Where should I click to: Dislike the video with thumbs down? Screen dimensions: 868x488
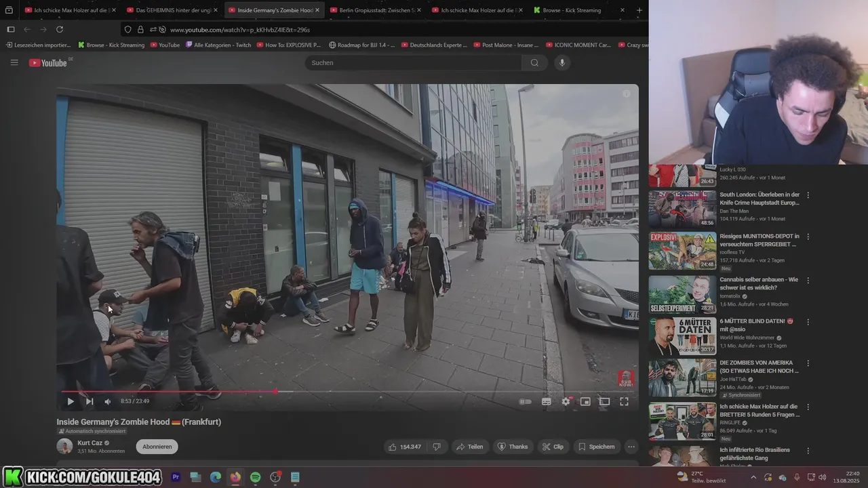point(437,447)
